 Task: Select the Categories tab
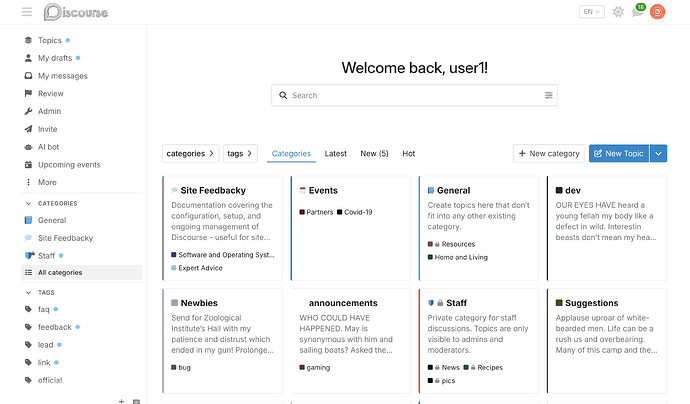pyautogui.click(x=291, y=154)
